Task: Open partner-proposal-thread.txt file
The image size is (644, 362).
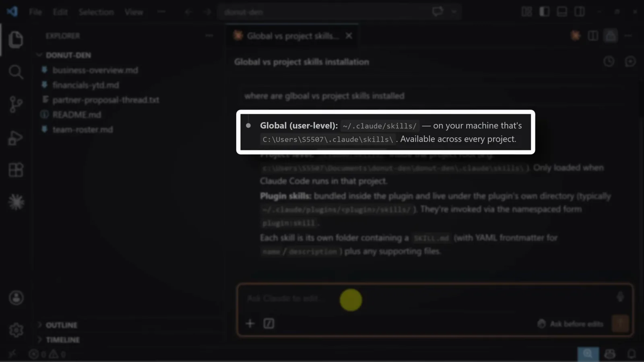Action: (105, 100)
